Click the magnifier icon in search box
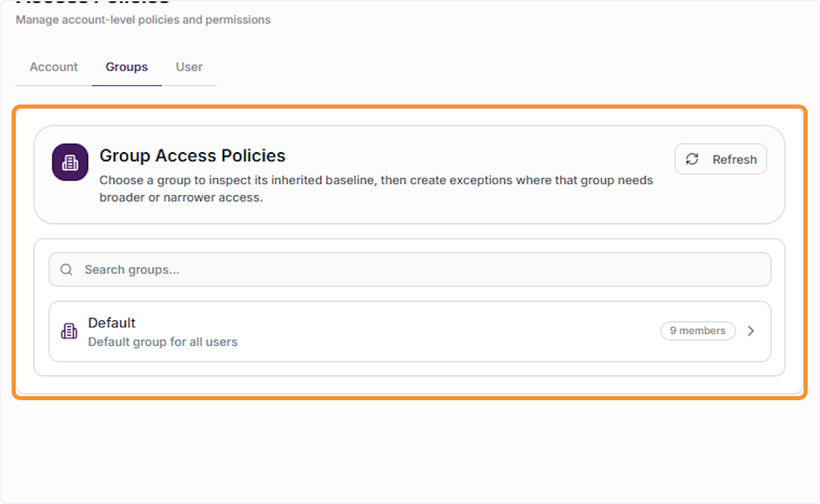820x504 pixels. (66, 270)
